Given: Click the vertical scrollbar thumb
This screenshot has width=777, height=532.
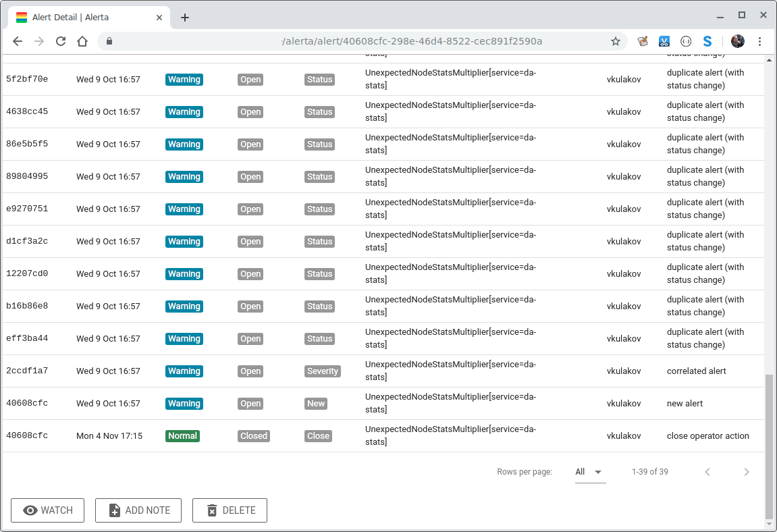Looking at the screenshot, I should tap(770, 439).
